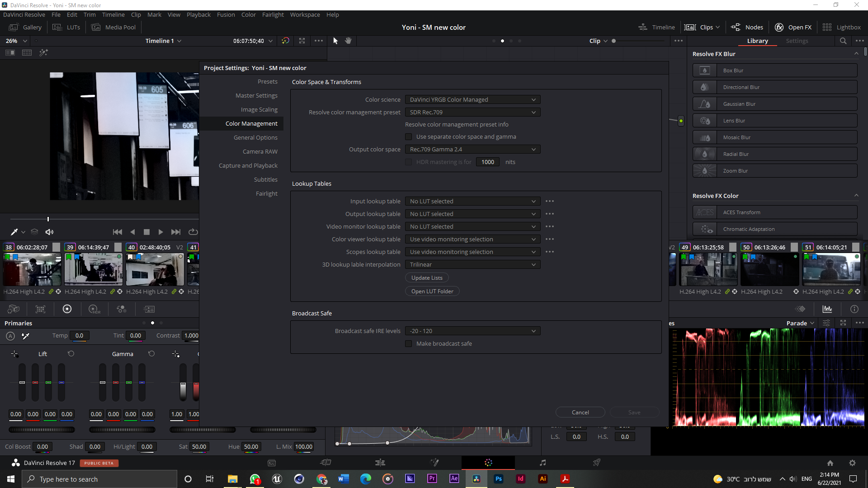Open the Information palette icon
The width and height of the screenshot is (868, 488).
coord(854,309)
